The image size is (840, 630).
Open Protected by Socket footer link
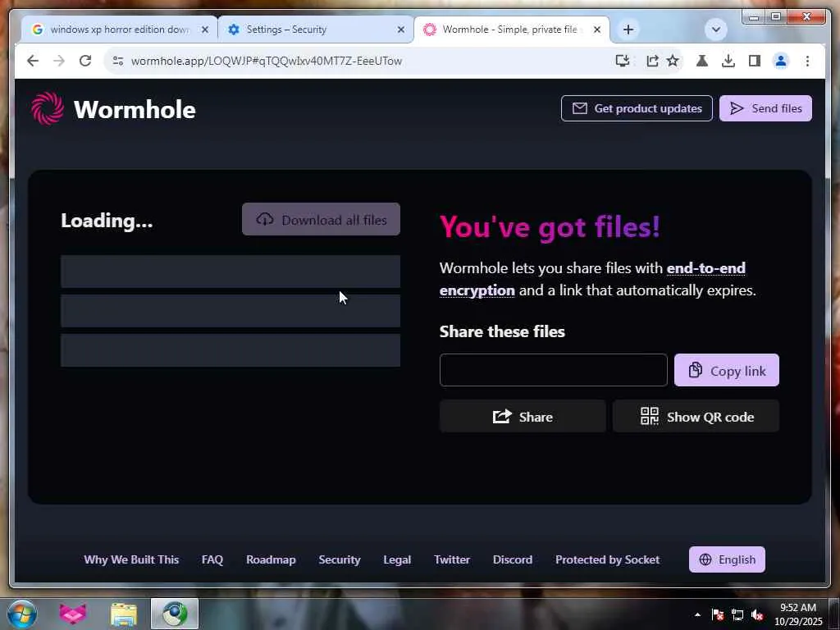coord(607,559)
